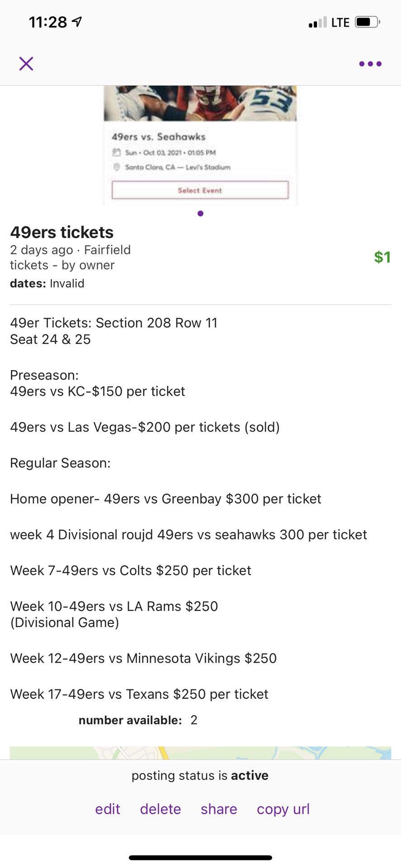This screenshot has width=401, height=868.
Task: Tap the green $1 price label
Action: click(x=382, y=257)
